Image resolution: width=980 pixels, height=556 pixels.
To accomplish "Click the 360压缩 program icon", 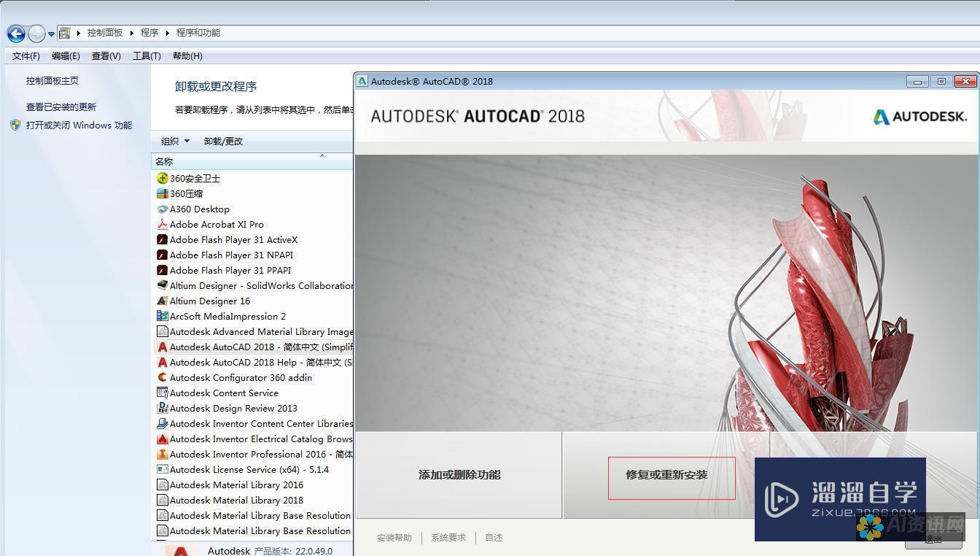I will click(x=162, y=193).
